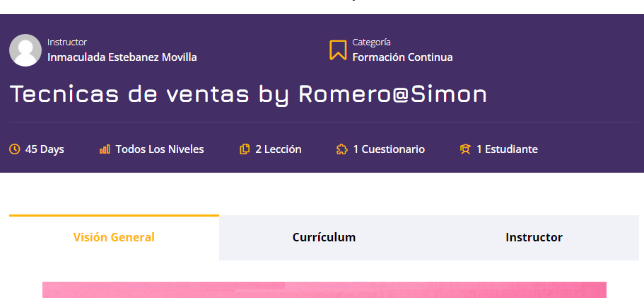Screen dimensions: 644x298
Task: Switch to the Currículum tab
Action: [324, 238]
